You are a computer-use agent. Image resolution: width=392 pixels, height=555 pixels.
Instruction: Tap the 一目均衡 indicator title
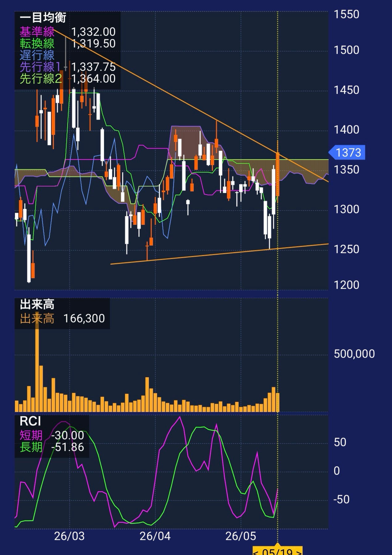[x=43, y=18]
